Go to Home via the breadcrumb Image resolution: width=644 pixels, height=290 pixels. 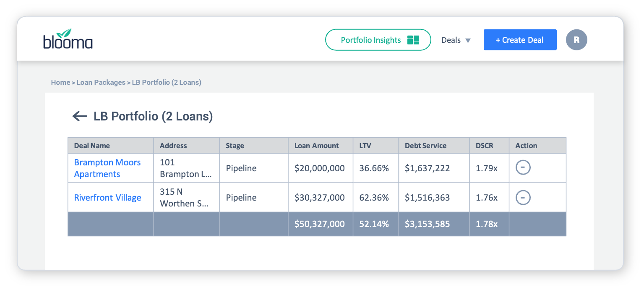click(60, 82)
